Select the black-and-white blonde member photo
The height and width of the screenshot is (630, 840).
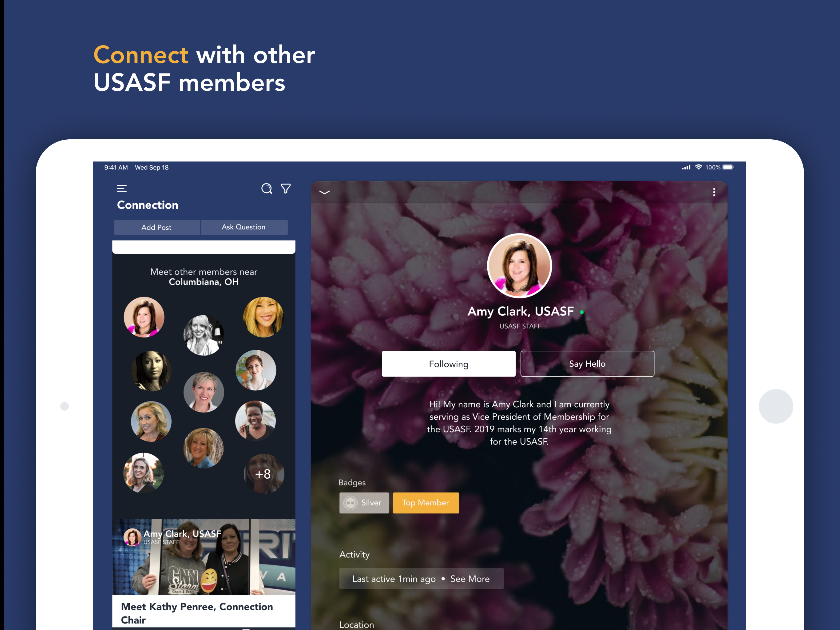coord(204,335)
